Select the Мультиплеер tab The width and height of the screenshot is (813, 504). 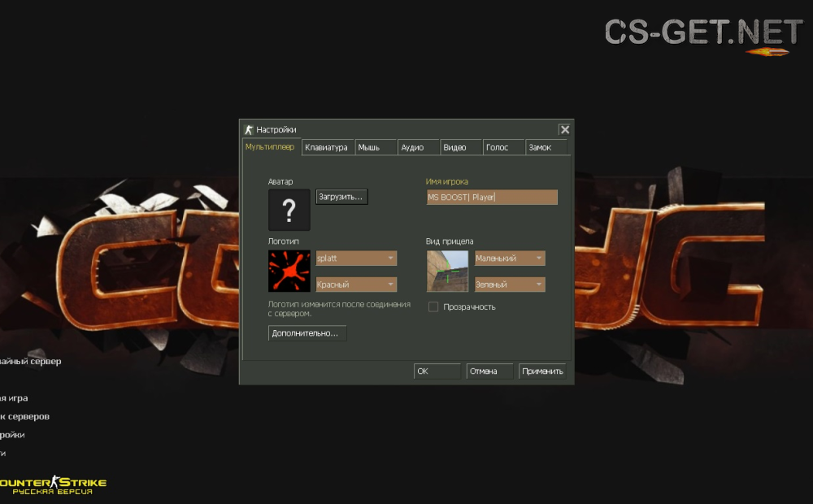(272, 147)
